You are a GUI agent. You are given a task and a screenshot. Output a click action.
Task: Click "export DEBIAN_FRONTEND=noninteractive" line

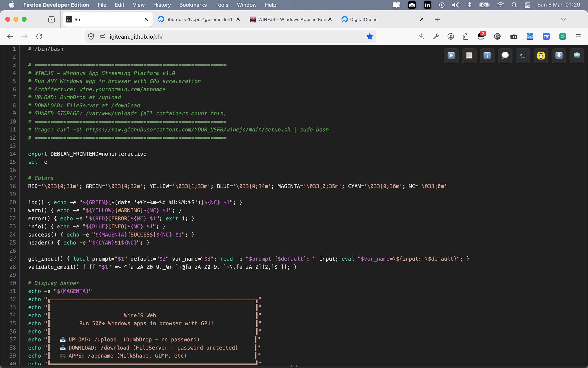coord(87,154)
